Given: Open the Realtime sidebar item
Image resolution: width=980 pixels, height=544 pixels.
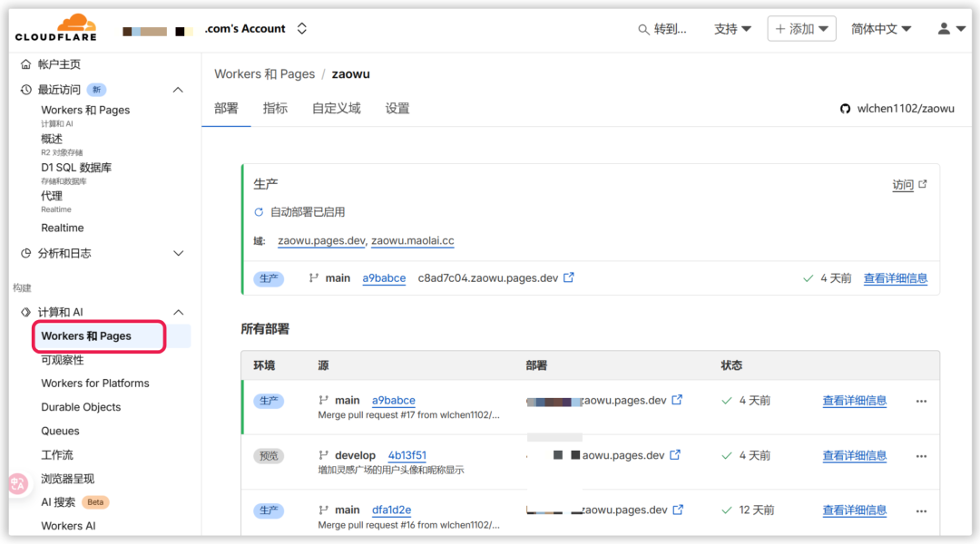Looking at the screenshot, I should coord(63,228).
